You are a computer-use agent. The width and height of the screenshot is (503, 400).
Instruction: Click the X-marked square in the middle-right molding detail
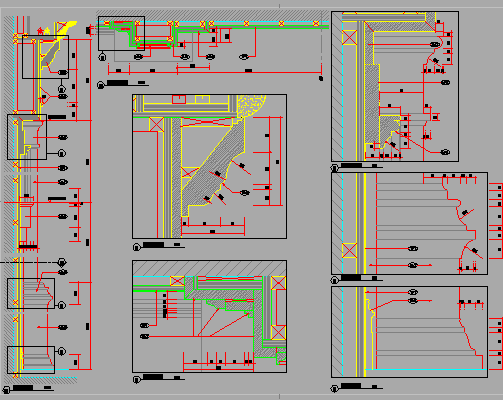[350, 251]
